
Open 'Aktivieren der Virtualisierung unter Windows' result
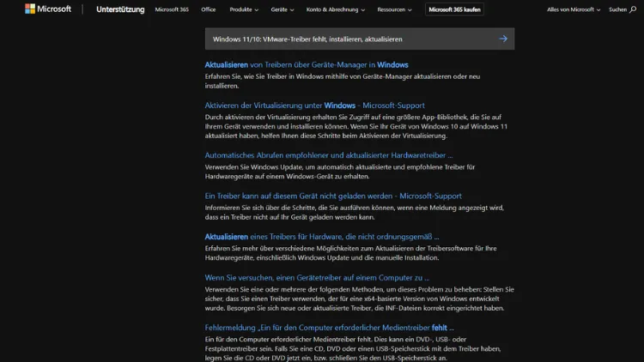[x=314, y=106]
